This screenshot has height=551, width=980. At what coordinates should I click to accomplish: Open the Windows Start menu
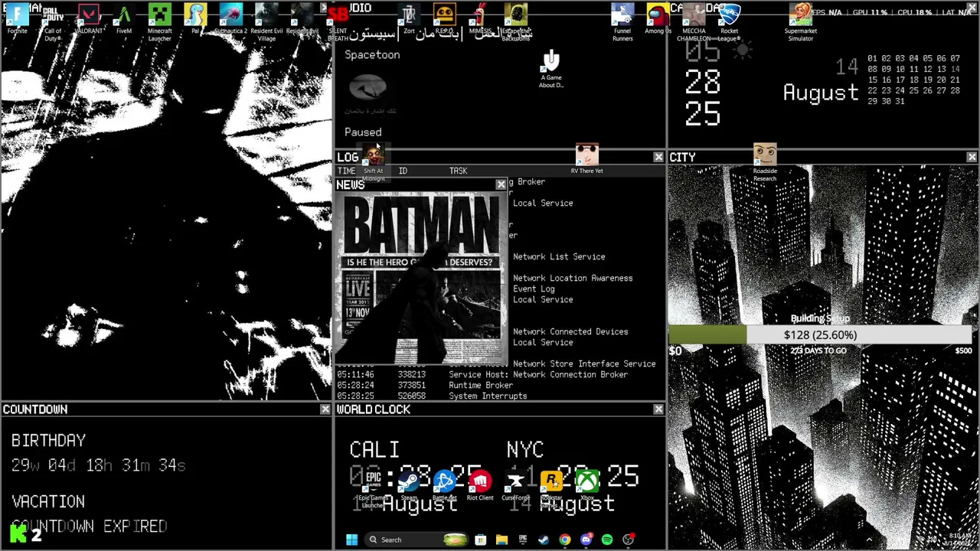click(351, 540)
